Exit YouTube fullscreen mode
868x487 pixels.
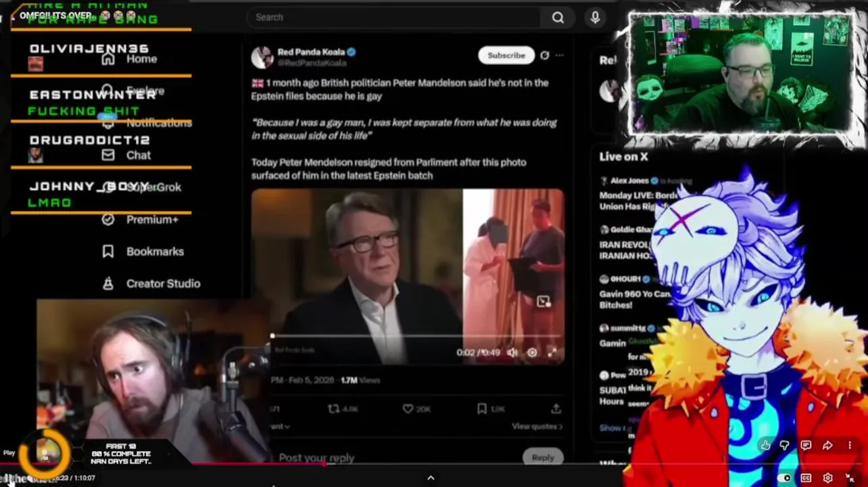point(850,478)
